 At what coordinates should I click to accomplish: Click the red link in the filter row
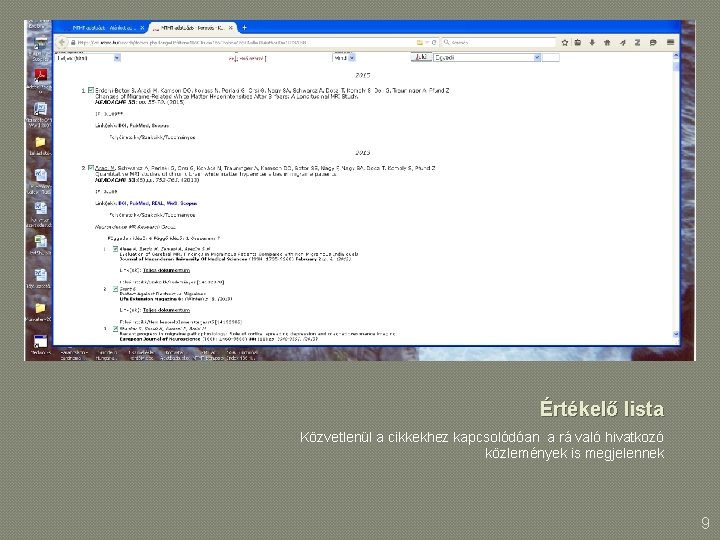pyautogui.click(x=247, y=58)
